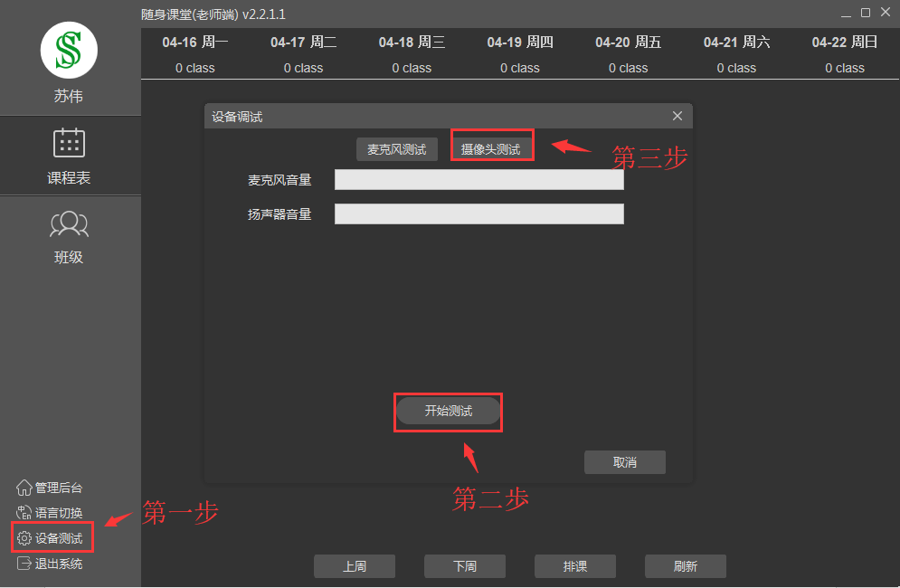
Task: Click the 管理后台 home icon
Action: (24, 488)
